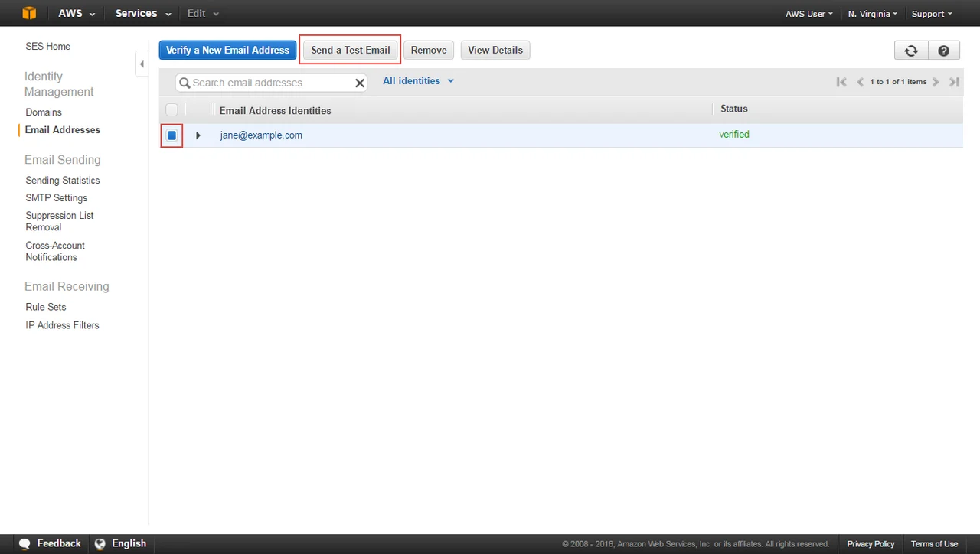This screenshot has width=980, height=554.
Task: Select Email Addresses in sidebar
Action: tap(63, 130)
